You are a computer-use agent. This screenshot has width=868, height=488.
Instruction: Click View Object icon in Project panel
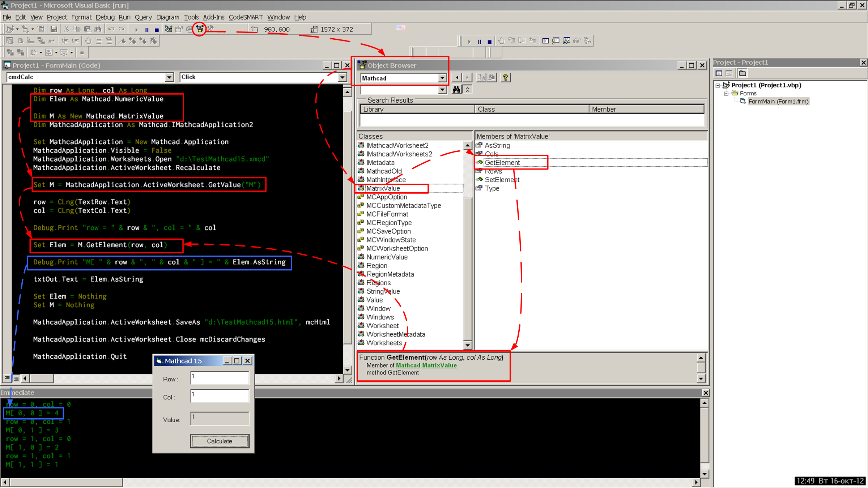click(729, 73)
